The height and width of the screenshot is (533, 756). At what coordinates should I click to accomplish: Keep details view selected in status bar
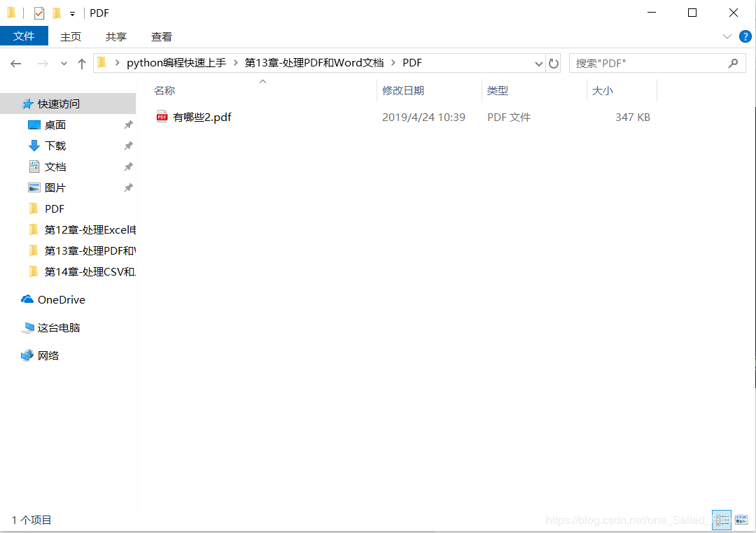(721, 520)
